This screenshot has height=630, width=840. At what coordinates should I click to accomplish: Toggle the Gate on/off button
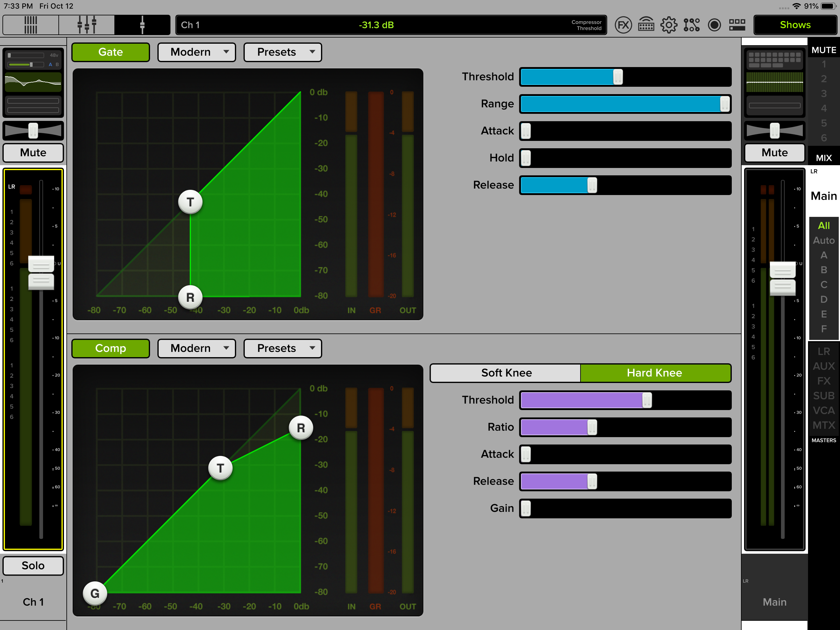110,52
